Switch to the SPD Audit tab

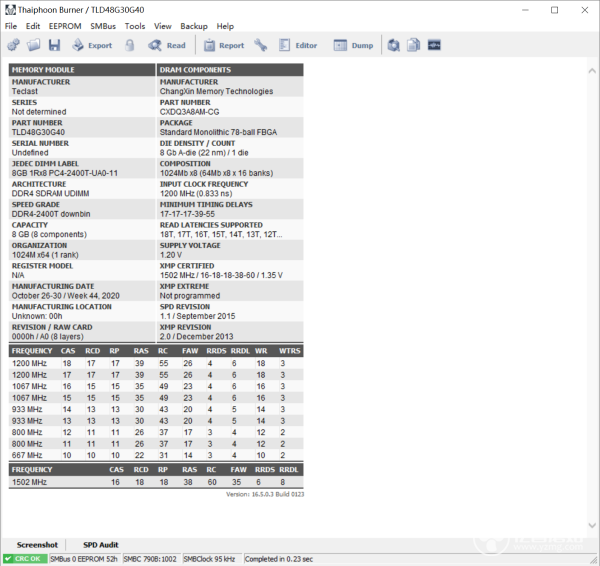pyautogui.click(x=101, y=545)
